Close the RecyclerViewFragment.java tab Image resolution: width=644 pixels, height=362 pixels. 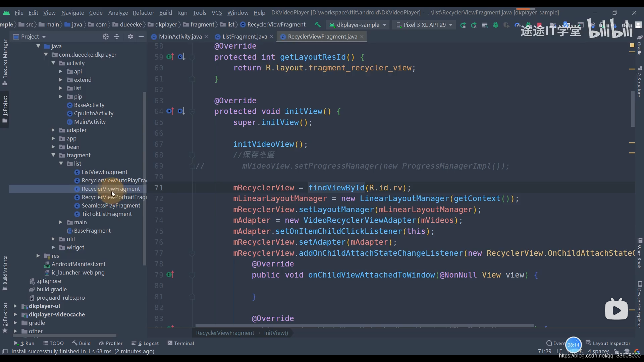[362, 37]
